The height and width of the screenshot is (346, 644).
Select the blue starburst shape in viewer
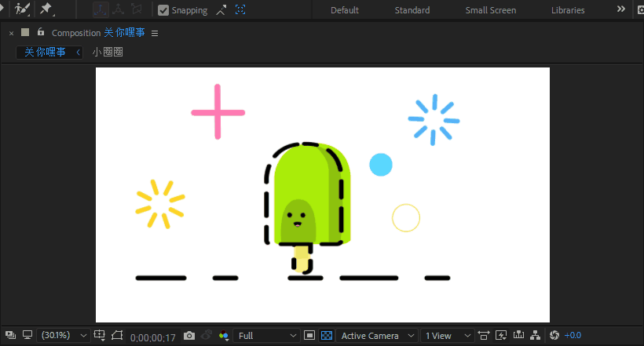point(434,120)
